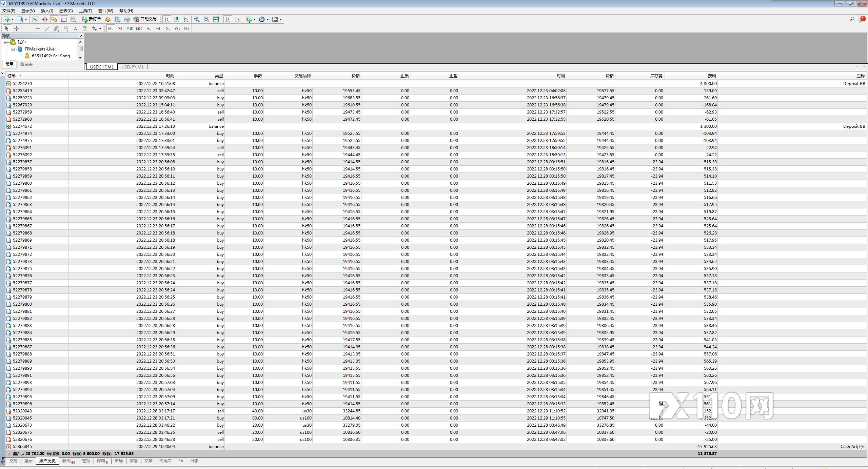This screenshot has width=868, height=469.
Task: Toggle the Market Watch window icon
Action: (x=35, y=19)
